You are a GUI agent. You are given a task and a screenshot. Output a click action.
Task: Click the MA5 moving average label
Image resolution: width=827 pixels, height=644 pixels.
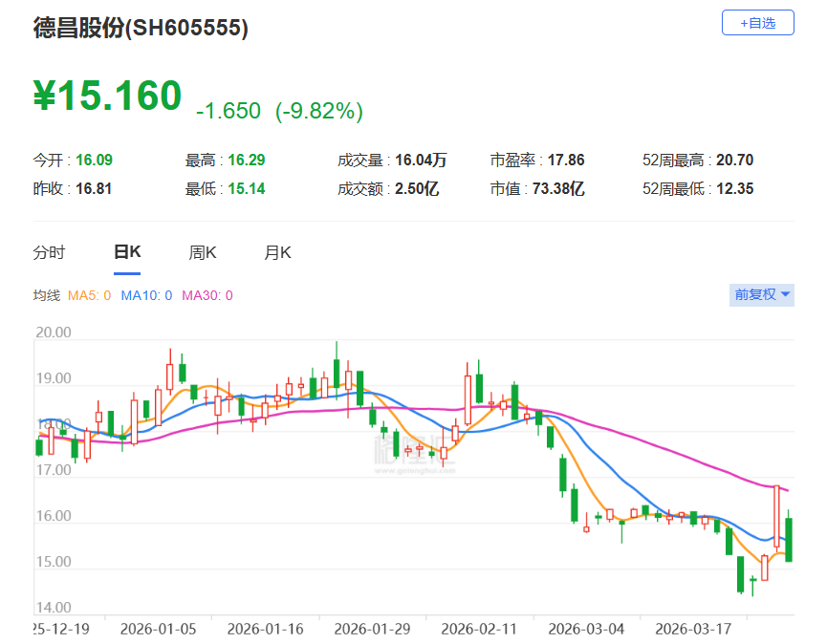pos(89,295)
